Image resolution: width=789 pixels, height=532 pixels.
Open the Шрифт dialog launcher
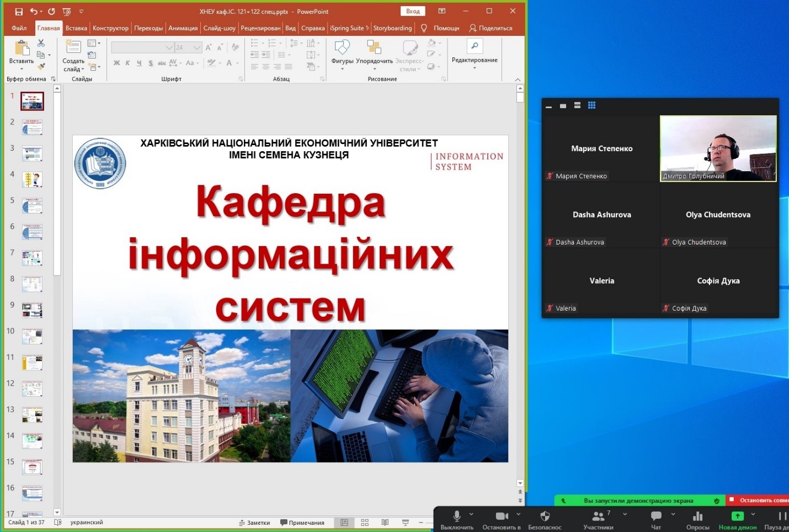tap(241, 79)
